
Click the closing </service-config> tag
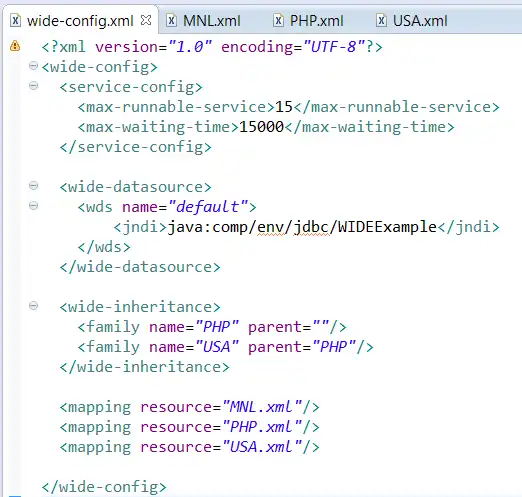tap(136, 147)
